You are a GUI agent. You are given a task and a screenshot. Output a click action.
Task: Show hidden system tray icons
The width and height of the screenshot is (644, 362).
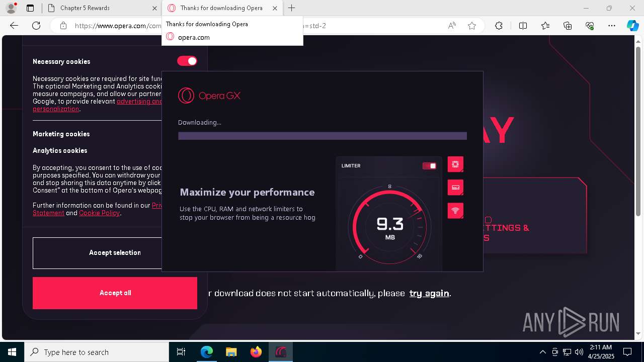(x=542, y=352)
